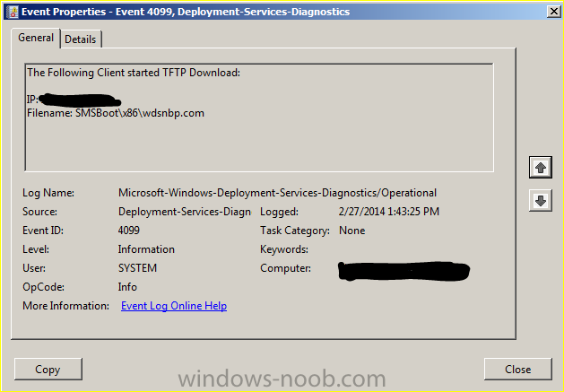Click the dialog title bar text
Viewport: 564px width, 392px height.
pyautogui.click(x=186, y=12)
